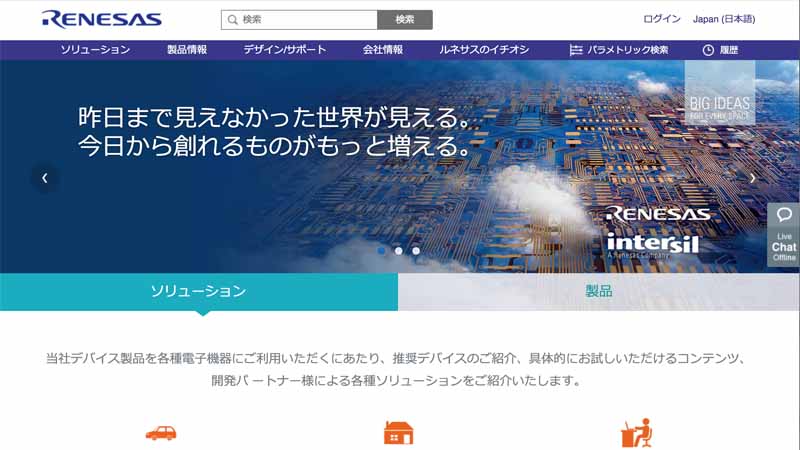Open the デザイン/サポート navigation menu

pos(285,50)
